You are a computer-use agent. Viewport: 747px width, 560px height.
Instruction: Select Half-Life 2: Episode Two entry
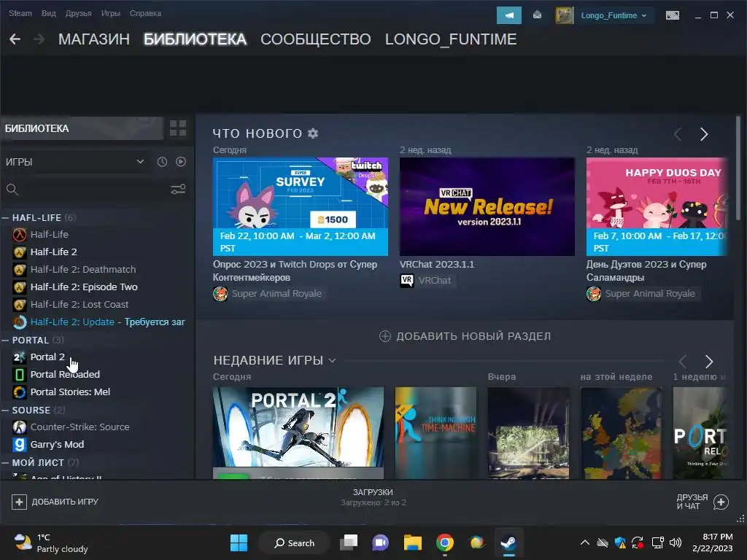coord(84,287)
